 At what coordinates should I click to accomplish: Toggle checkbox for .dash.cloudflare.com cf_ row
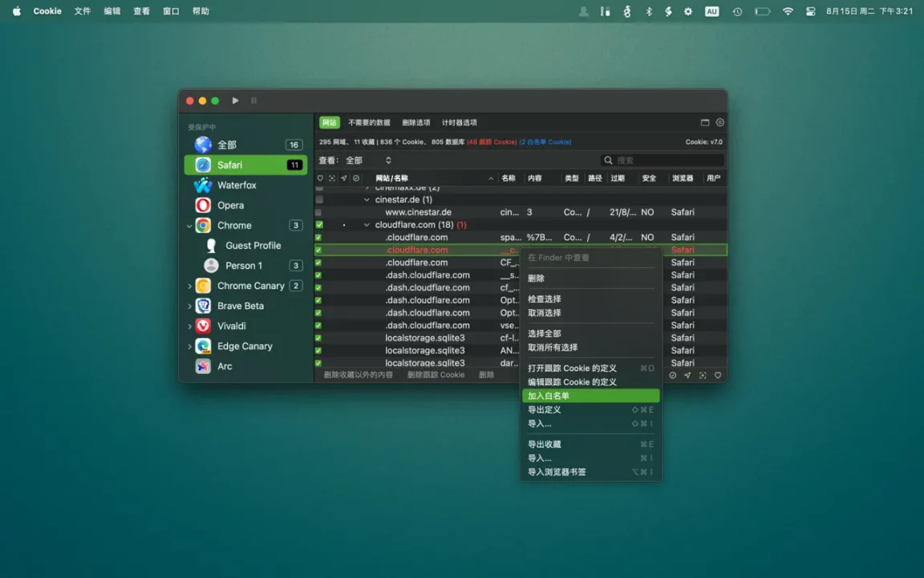tap(318, 288)
